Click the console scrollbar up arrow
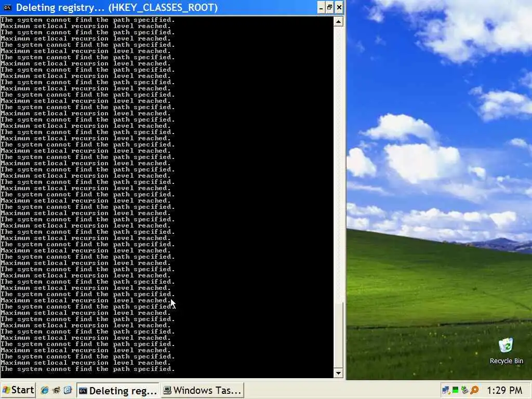This screenshot has height=399, width=532. tap(338, 22)
